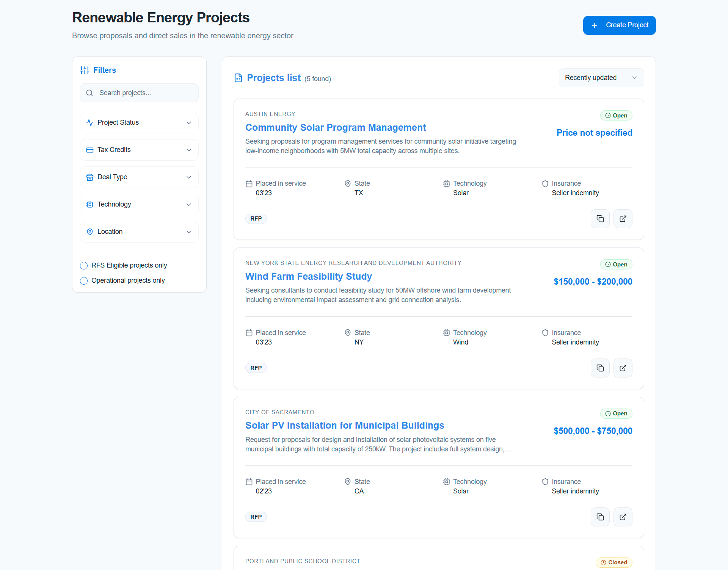Expand the Location filter

coord(139,232)
